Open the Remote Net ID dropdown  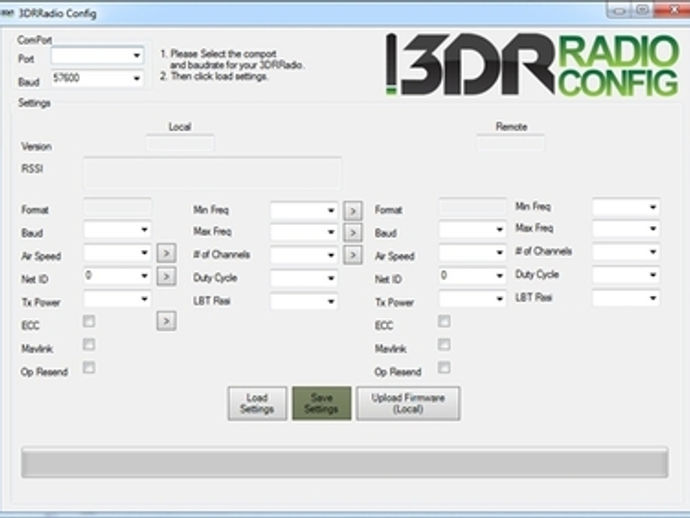[x=472, y=276]
